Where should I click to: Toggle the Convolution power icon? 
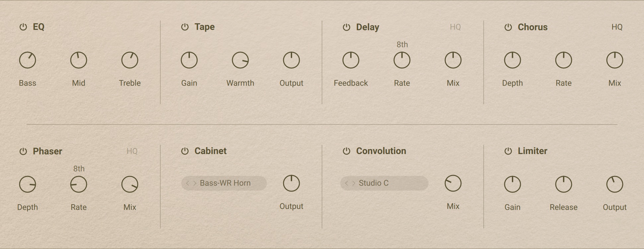[x=347, y=151]
